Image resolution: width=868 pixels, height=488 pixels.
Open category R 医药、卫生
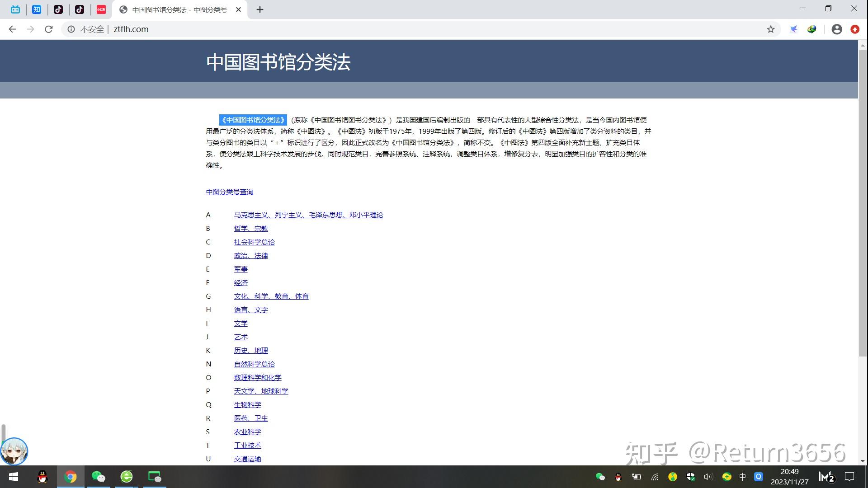point(251,418)
